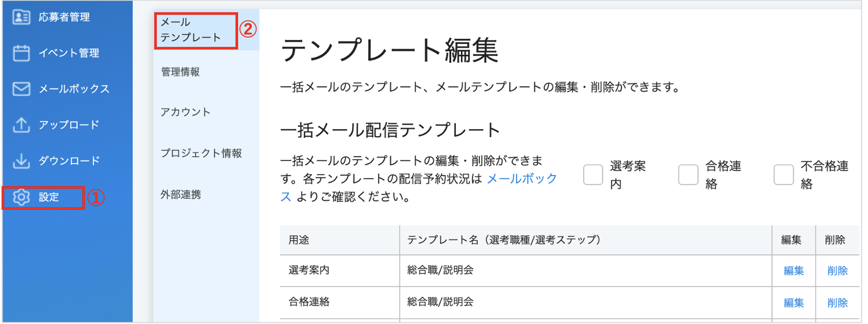Enable the 不合格連絡 checkbox

[x=784, y=174]
